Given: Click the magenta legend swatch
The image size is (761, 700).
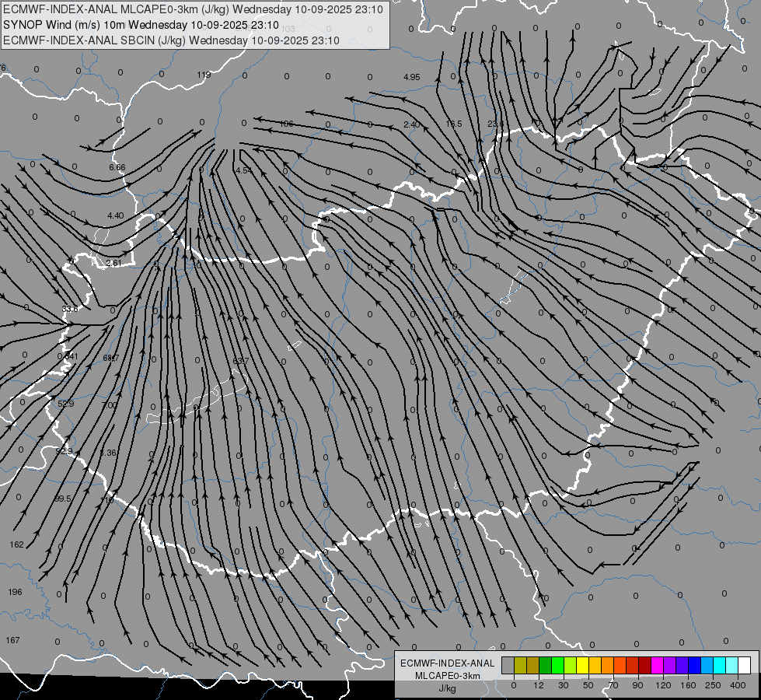Looking at the screenshot, I should (657, 665).
